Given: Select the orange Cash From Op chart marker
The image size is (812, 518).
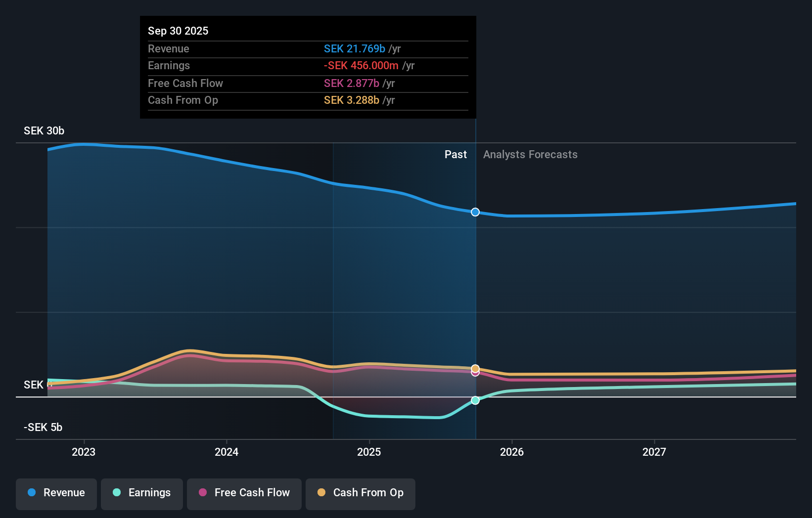Looking at the screenshot, I should (475, 368).
